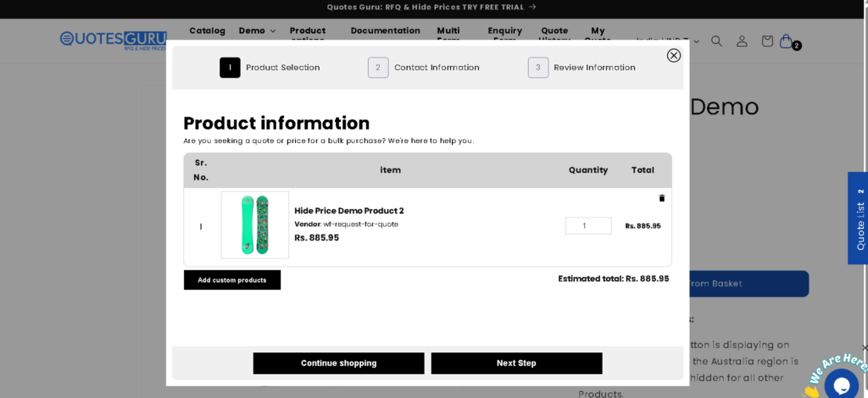Focus the product quantity input field
The image size is (868, 398).
(588, 226)
